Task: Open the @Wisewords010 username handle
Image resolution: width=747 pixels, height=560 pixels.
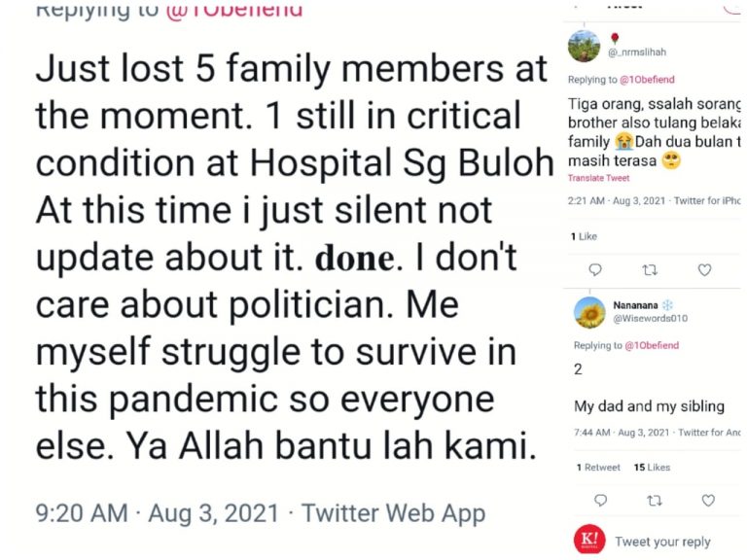Action: click(650, 319)
